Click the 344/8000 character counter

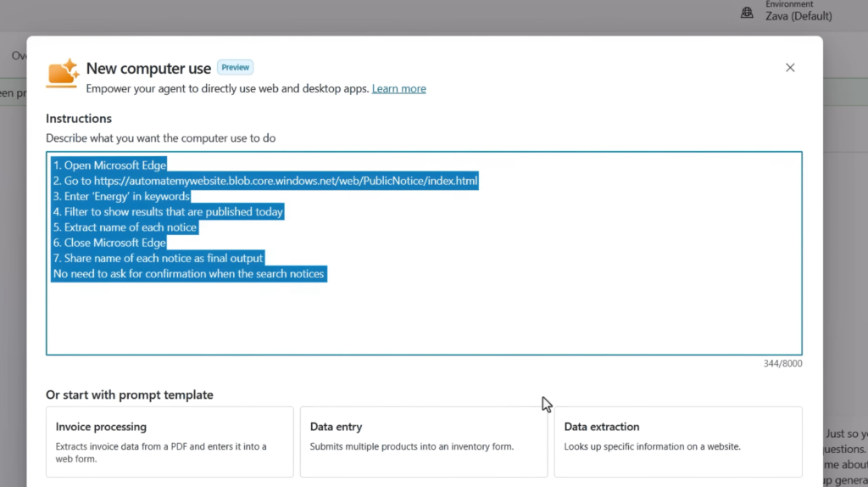coord(782,364)
